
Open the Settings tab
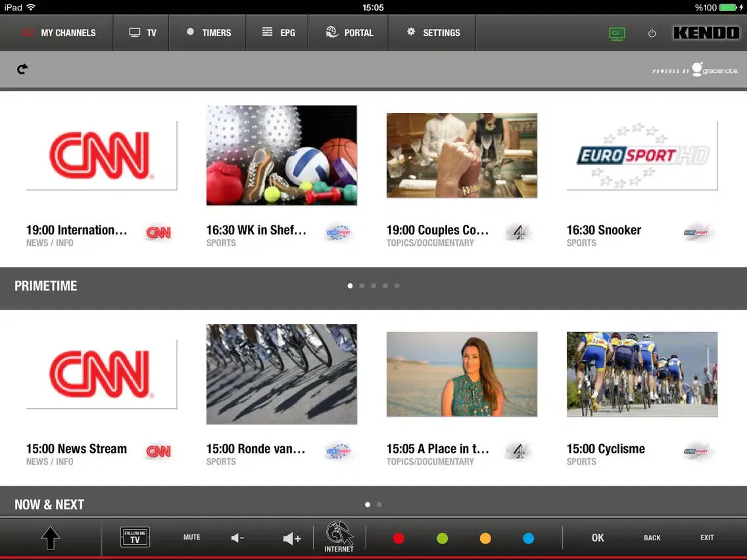point(432,33)
